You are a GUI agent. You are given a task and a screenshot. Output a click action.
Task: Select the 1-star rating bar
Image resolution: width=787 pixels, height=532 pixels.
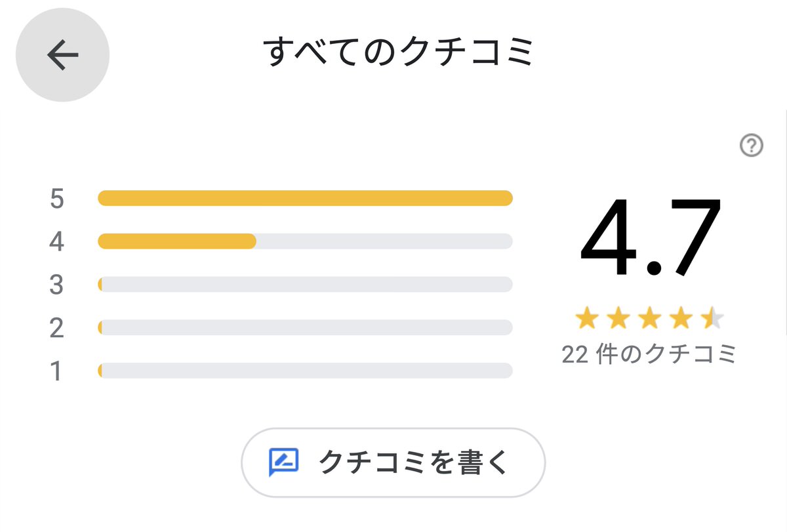(305, 371)
